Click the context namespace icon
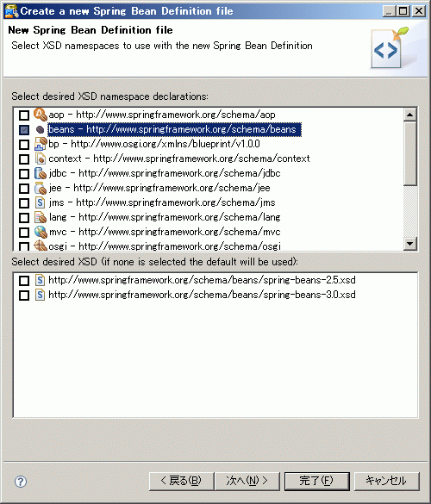The image size is (431, 504). (41, 159)
